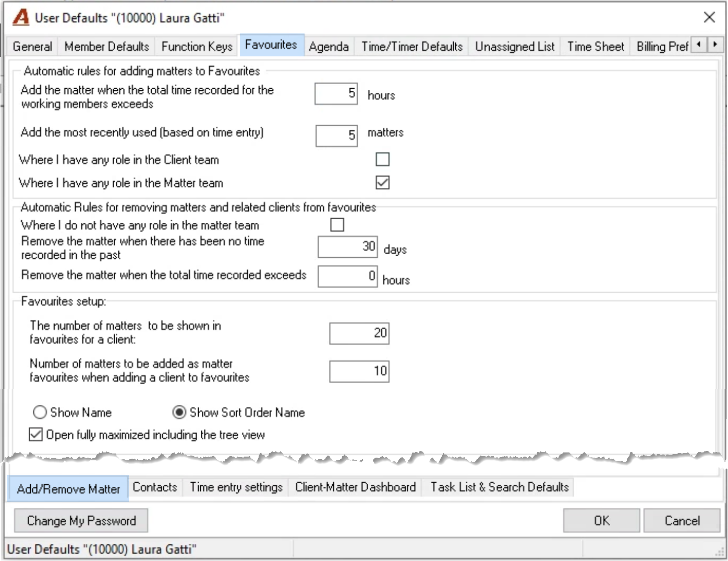Switch to Member Defaults tab
This screenshot has height=561, width=728.
107,46
